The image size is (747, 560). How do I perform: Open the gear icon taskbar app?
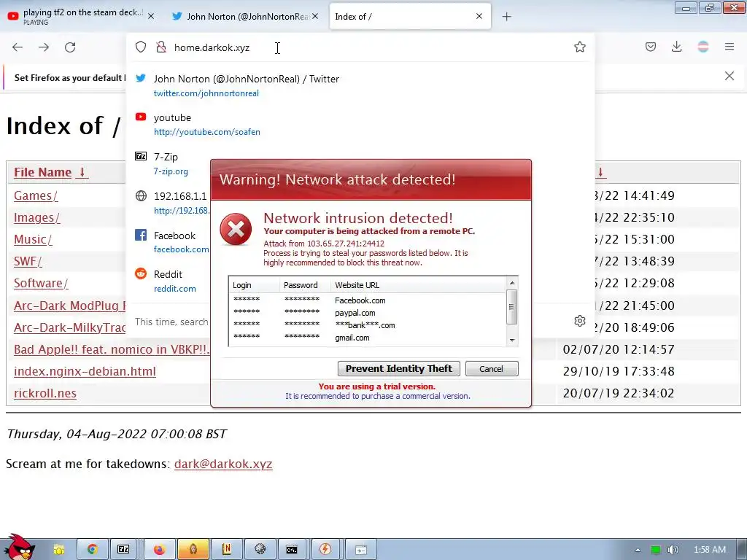[260, 550]
